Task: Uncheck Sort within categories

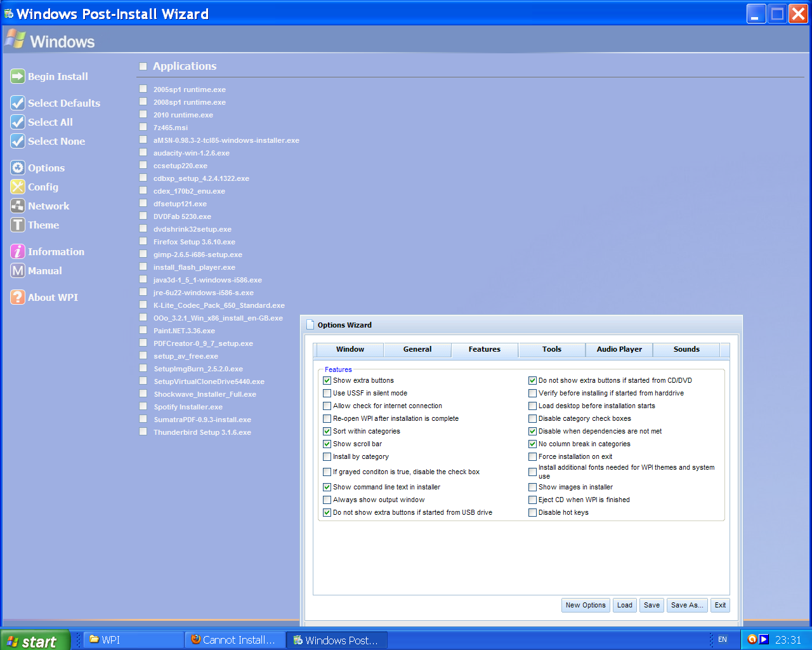Action: 327,431
